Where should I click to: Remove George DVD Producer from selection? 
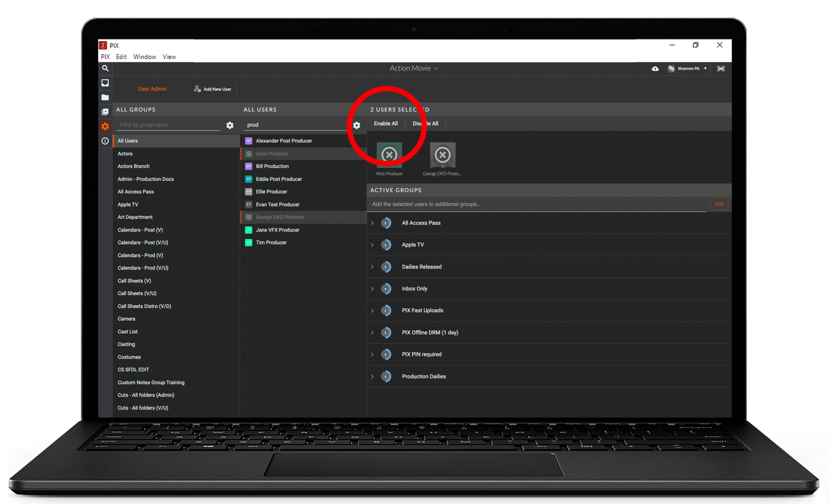(x=443, y=155)
